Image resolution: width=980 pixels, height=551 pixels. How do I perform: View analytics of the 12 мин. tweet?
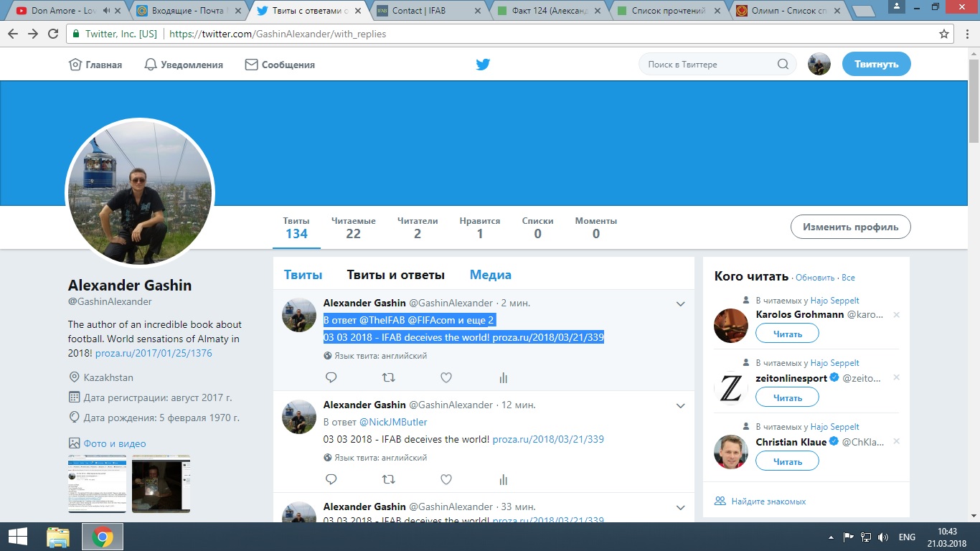(503, 479)
